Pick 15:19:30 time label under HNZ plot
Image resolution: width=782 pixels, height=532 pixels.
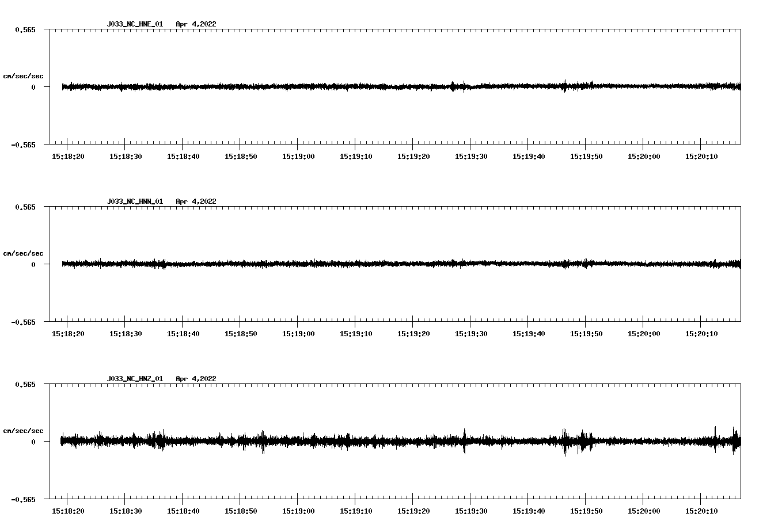tap(471, 511)
